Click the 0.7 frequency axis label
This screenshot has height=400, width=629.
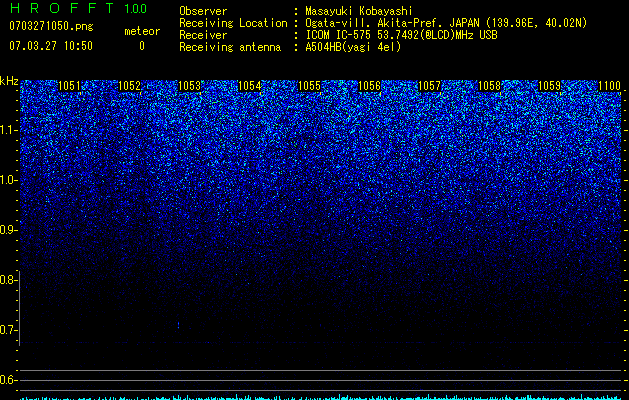coord(7,330)
